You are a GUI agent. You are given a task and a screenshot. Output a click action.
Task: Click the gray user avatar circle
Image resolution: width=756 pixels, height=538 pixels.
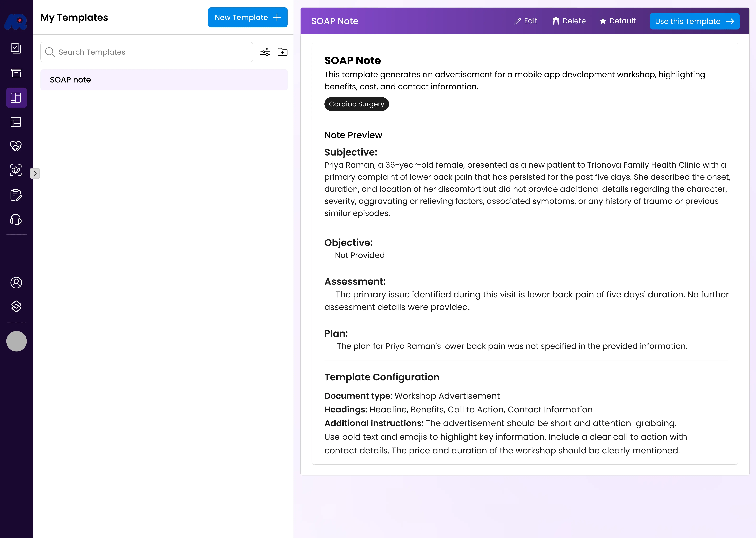coord(16,341)
